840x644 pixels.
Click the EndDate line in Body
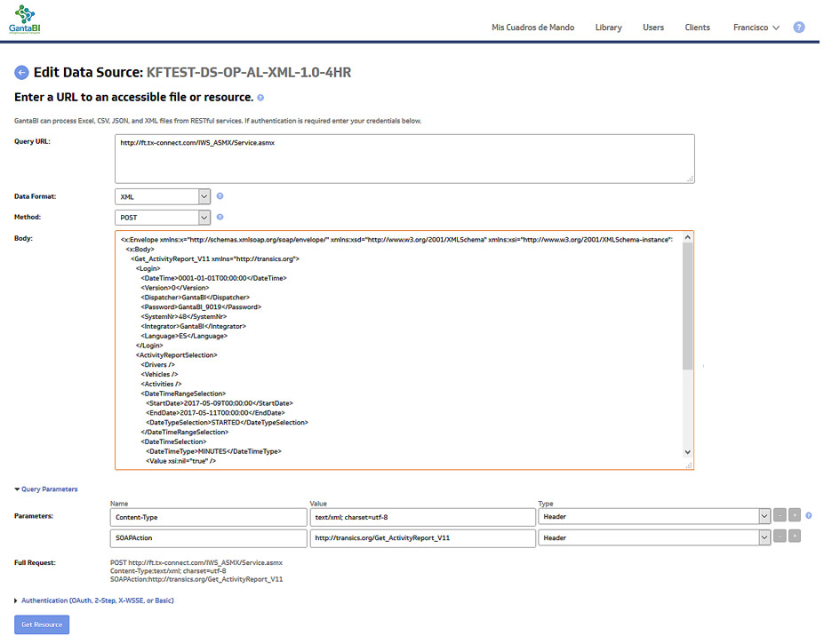point(215,413)
